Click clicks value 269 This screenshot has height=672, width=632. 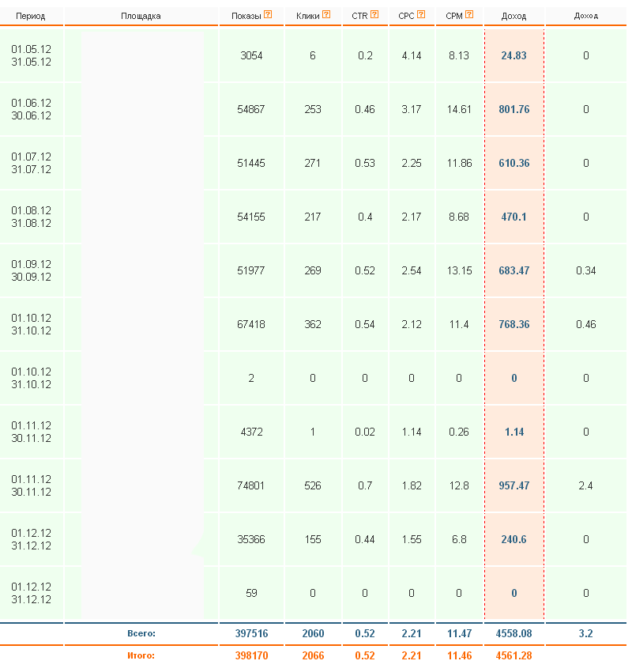313,271
